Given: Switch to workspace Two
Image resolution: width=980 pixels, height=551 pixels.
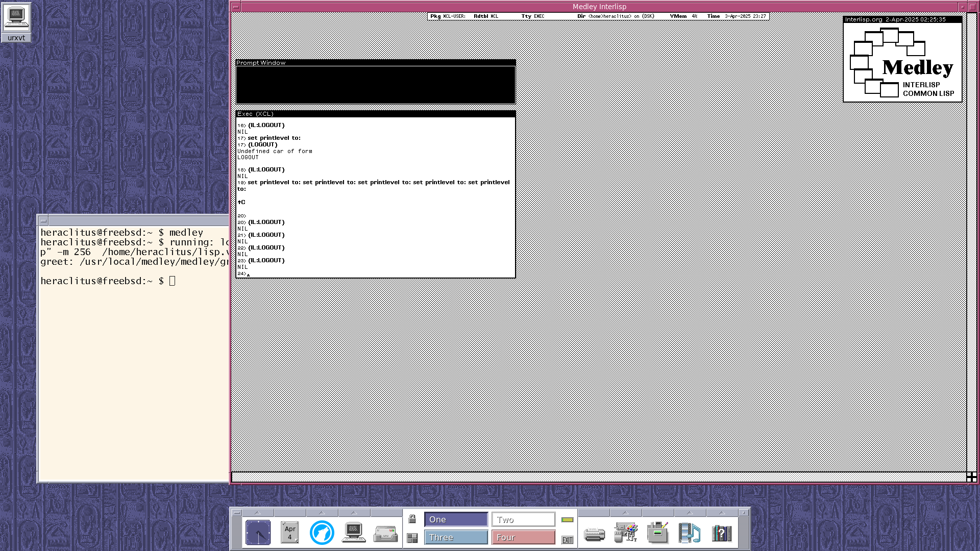Looking at the screenshot, I should [x=523, y=519].
